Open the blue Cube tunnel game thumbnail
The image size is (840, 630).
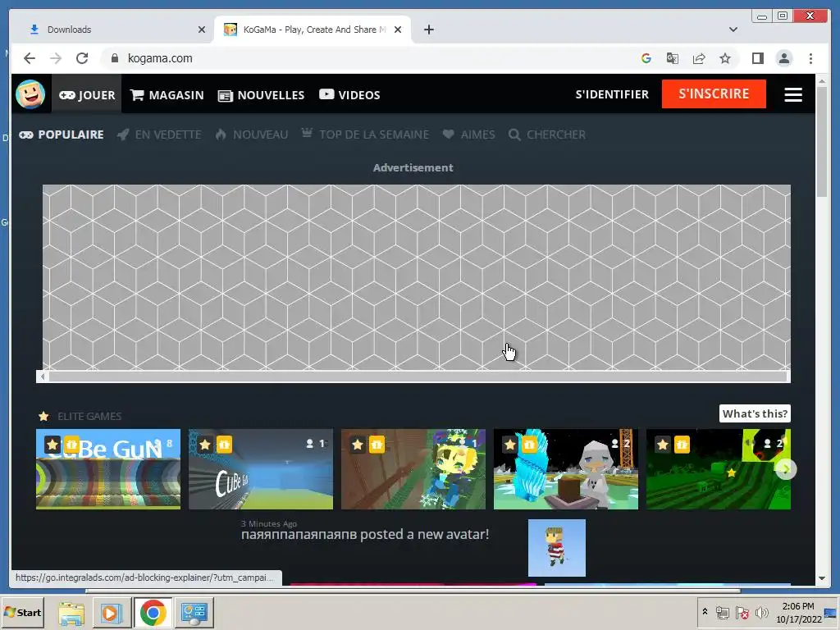(x=261, y=468)
